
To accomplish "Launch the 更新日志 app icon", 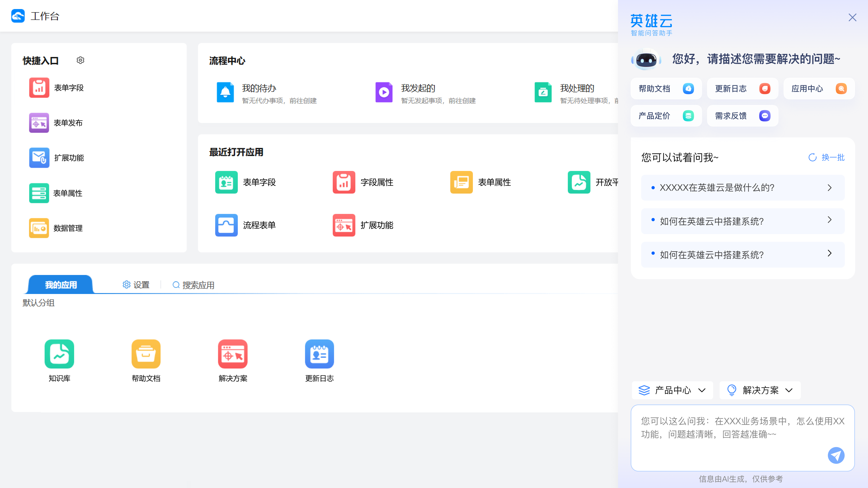I will point(319,354).
